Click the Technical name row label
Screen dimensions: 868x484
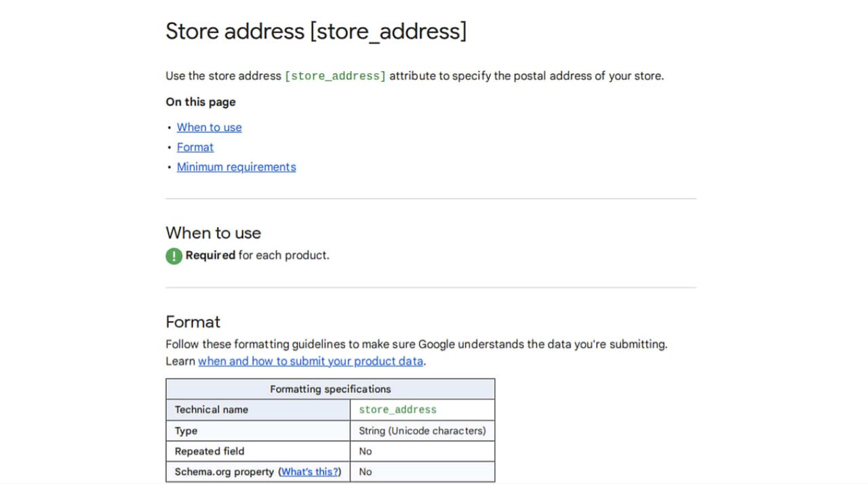coord(211,409)
